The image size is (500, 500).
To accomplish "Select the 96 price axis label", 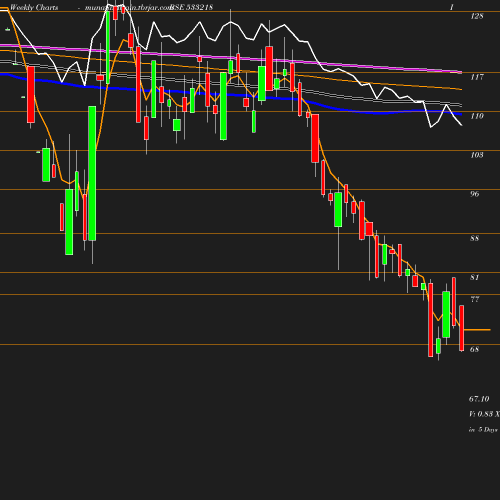I will tap(475, 194).
